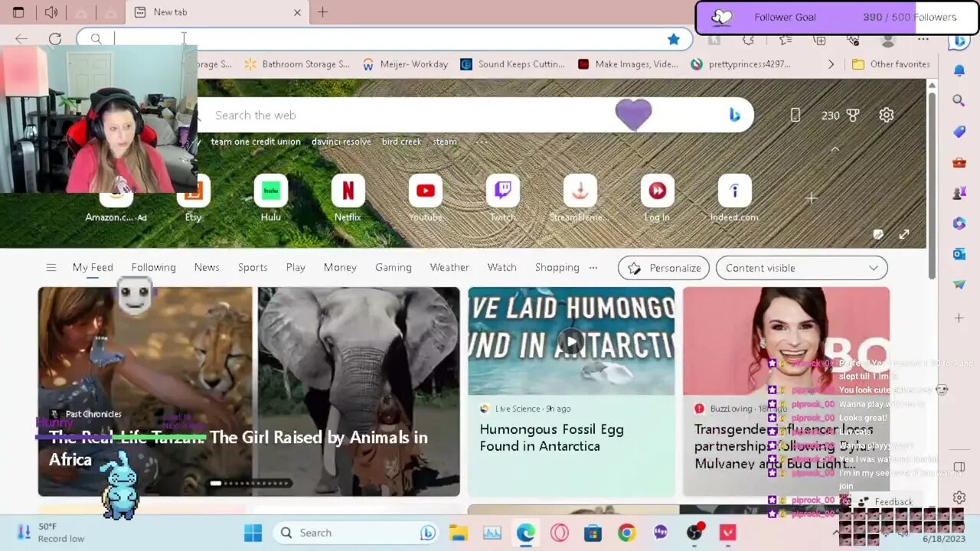Open the Microsoft 365 sidebar icon
980x551 pixels.
point(959,223)
